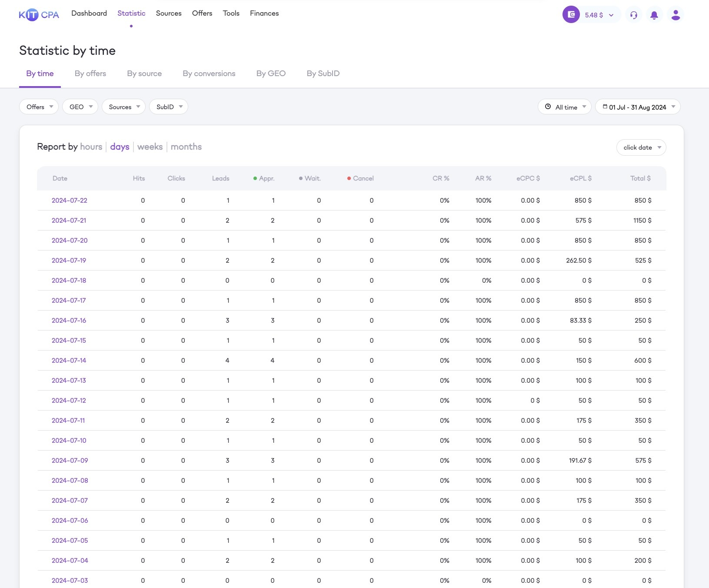This screenshot has height=588, width=709.
Task: Open support via the headset icon
Action: 633,15
